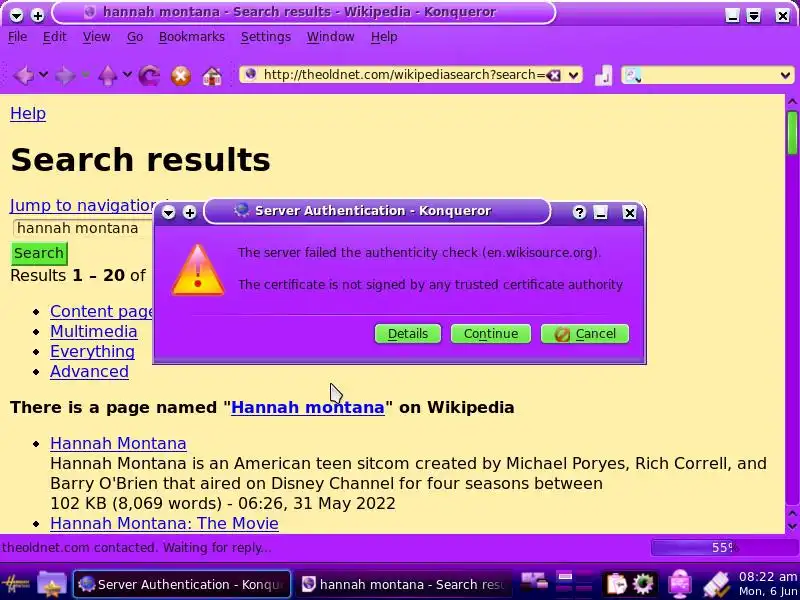The image size is (800, 600).
Task: Open the Content pages link
Action: coord(102,311)
